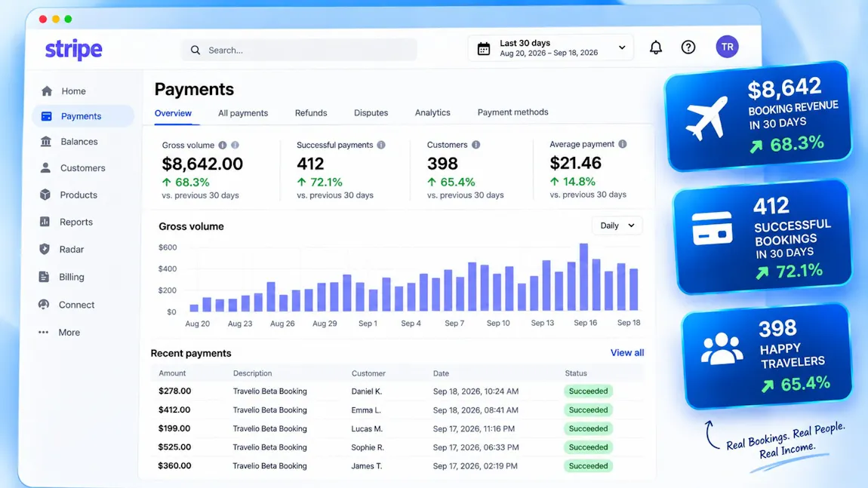
Task: Click the calendar icon in the date picker
Action: pyautogui.click(x=484, y=49)
